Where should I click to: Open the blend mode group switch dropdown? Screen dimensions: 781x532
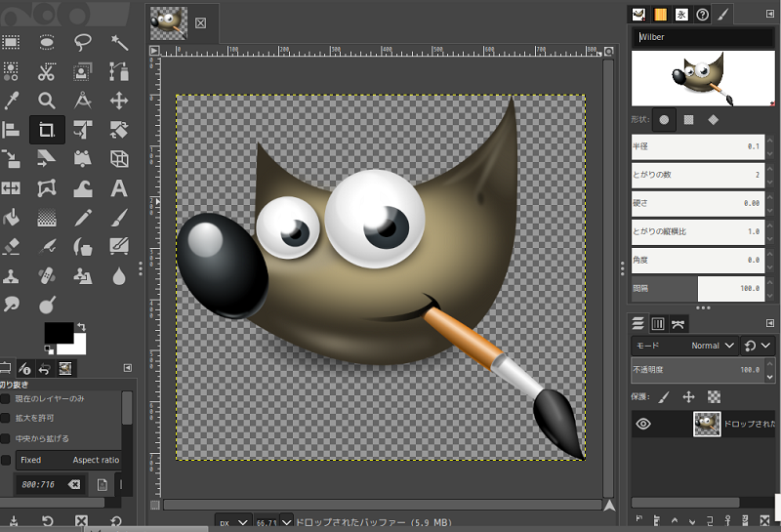click(x=758, y=346)
